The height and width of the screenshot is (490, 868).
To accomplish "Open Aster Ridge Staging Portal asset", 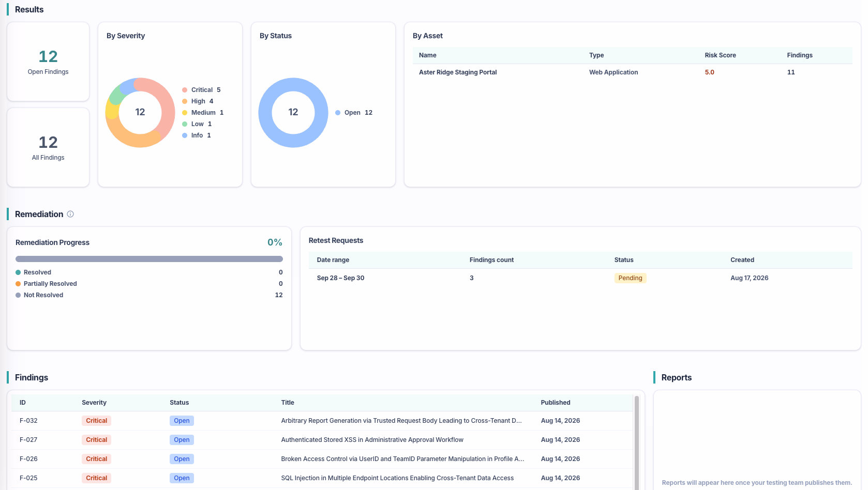I will click(458, 72).
